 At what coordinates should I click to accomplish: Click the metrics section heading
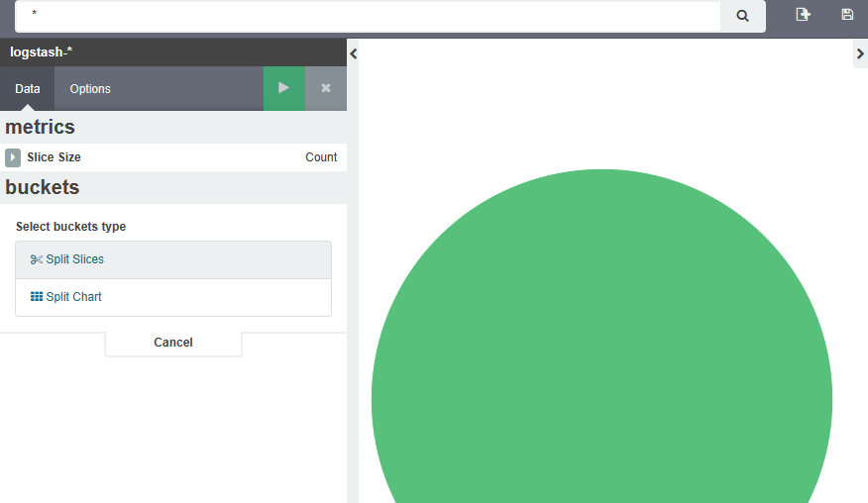[40, 127]
